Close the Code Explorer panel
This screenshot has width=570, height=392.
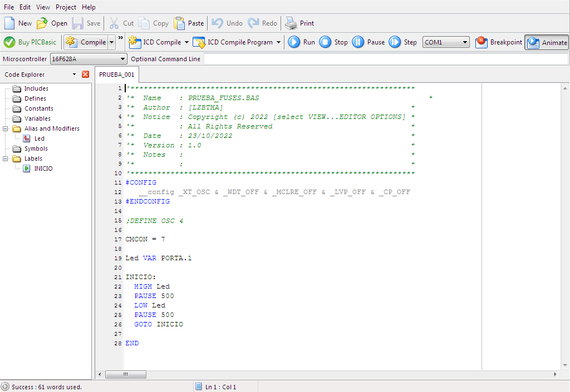click(x=85, y=75)
